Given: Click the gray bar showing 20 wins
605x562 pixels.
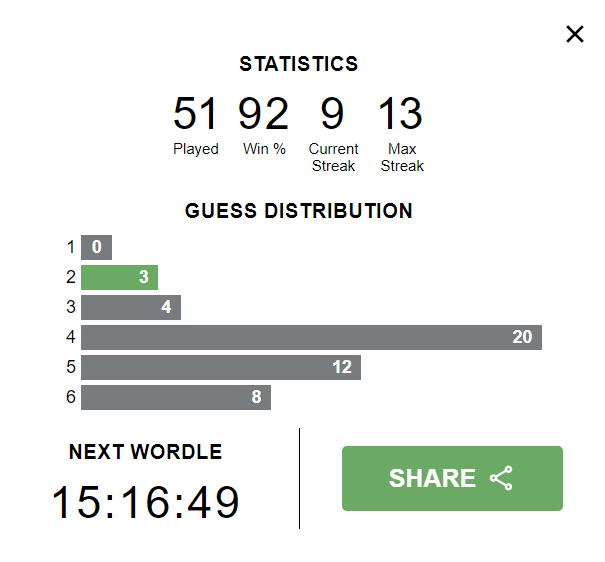Looking at the screenshot, I should click(311, 337).
